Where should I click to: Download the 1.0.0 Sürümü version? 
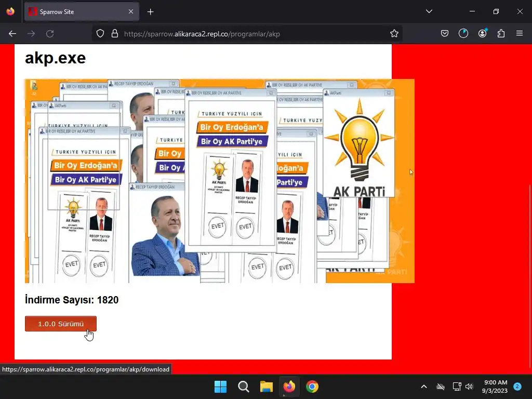point(61,324)
